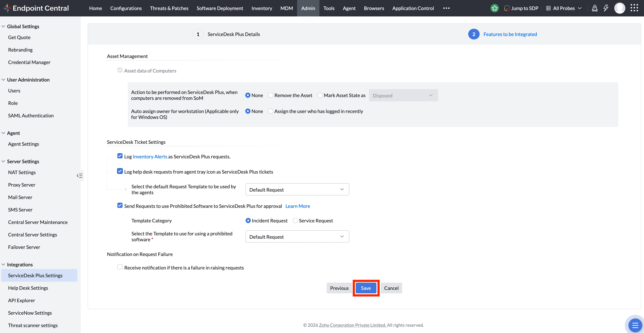Image resolution: width=644 pixels, height=333 pixels.
Task: Click the All Probes server icon
Action: pos(548,8)
